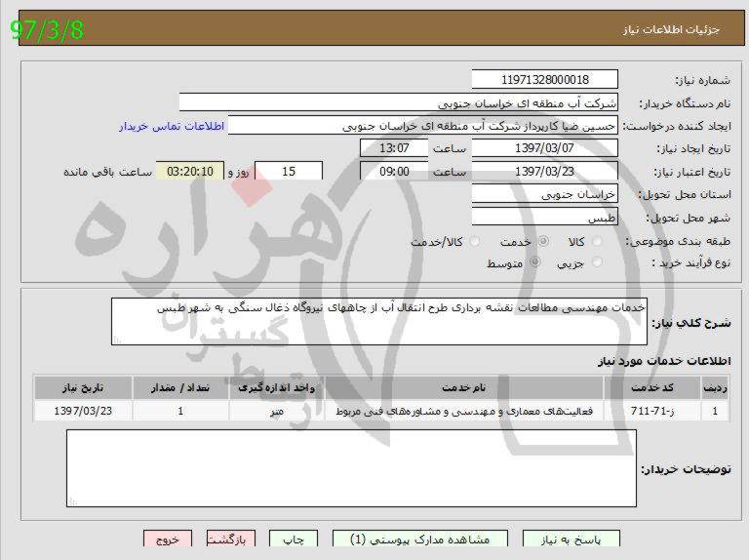
Task: Click the ساعت باقی مانده label
Action: coord(108,172)
